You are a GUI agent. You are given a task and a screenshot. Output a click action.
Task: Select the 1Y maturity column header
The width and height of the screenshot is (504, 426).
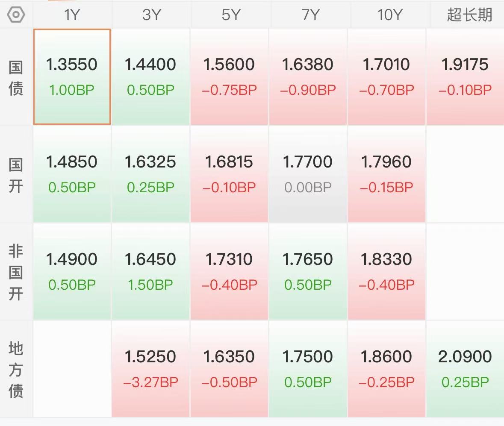click(x=72, y=15)
